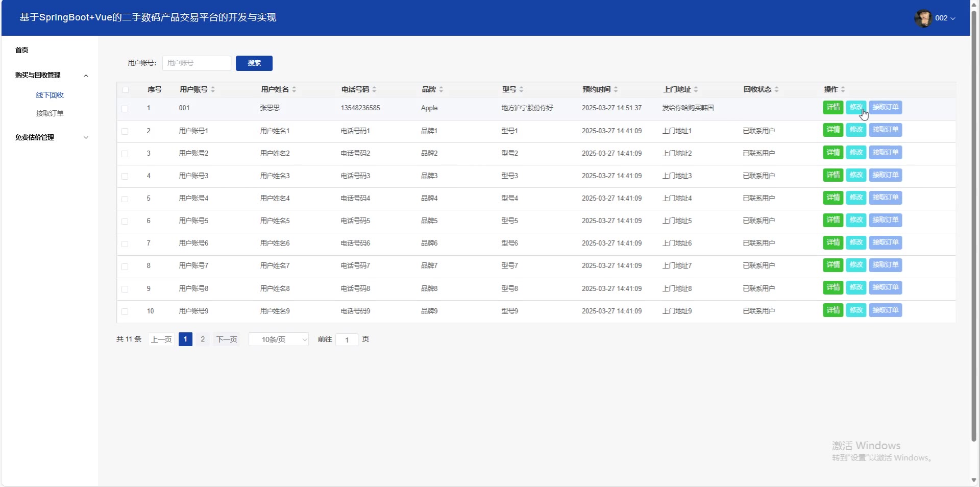Focus the 用户账号 search input field
The width and height of the screenshot is (980, 487).
(197, 63)
